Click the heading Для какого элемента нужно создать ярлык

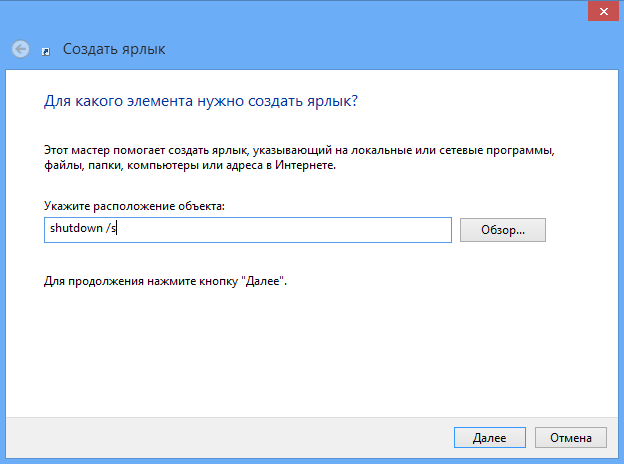201,101
